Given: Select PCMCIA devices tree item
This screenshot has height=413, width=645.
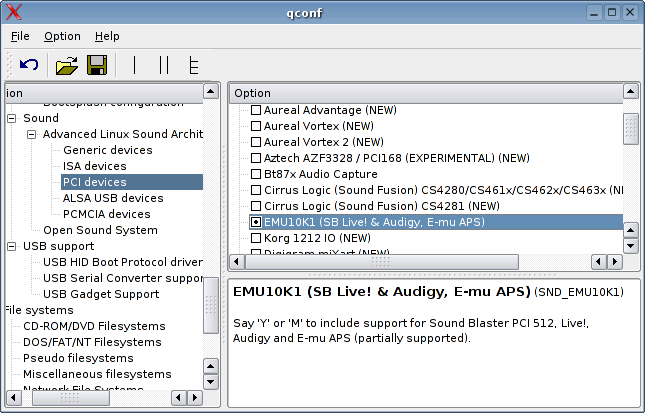Looking at the screenshot, I should click(107, 214).
